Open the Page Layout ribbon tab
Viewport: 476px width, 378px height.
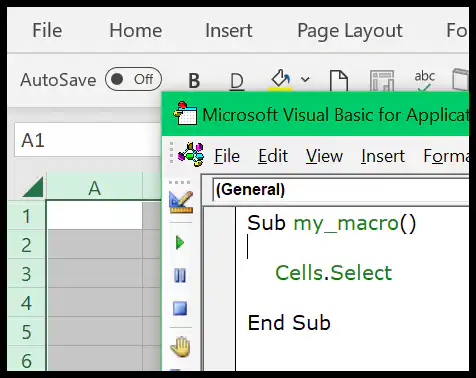350,31
